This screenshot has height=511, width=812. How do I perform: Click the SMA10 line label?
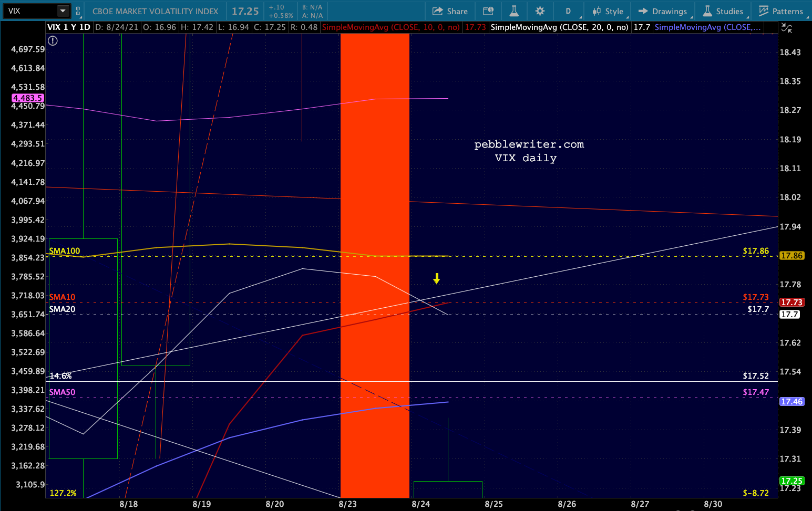(x=62, y=297)
